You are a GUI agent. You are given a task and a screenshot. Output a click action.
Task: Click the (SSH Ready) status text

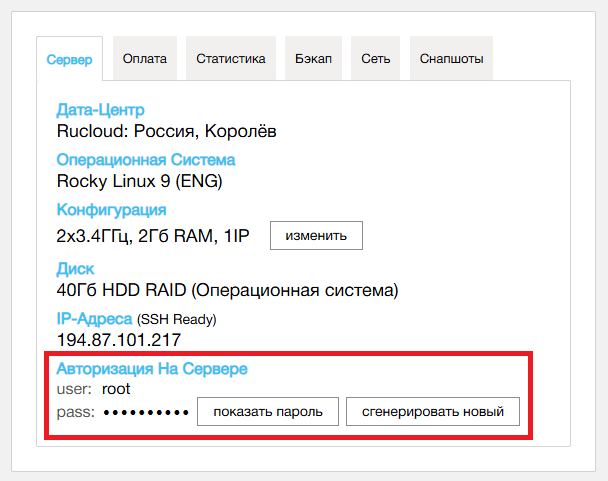pos(176,320)
